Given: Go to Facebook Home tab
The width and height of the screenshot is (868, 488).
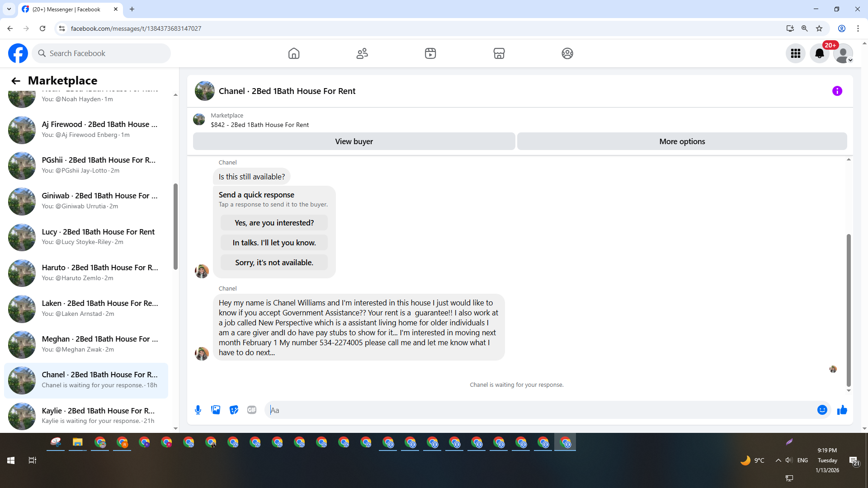Looking at the screenshot, I should point(294,53).
